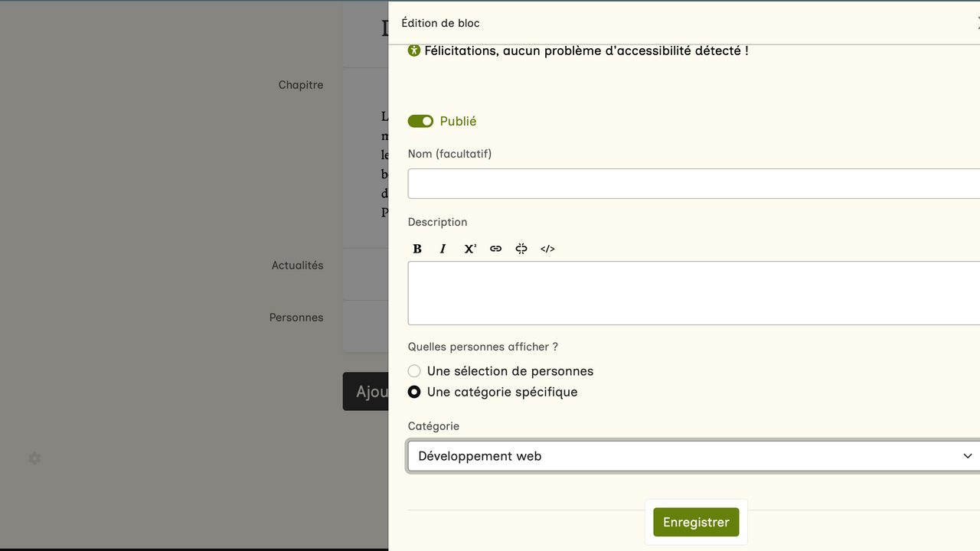This screenshot has height=551, width=980.
Task: Click inside the Description text area
Action: click(x=694, y=293)
